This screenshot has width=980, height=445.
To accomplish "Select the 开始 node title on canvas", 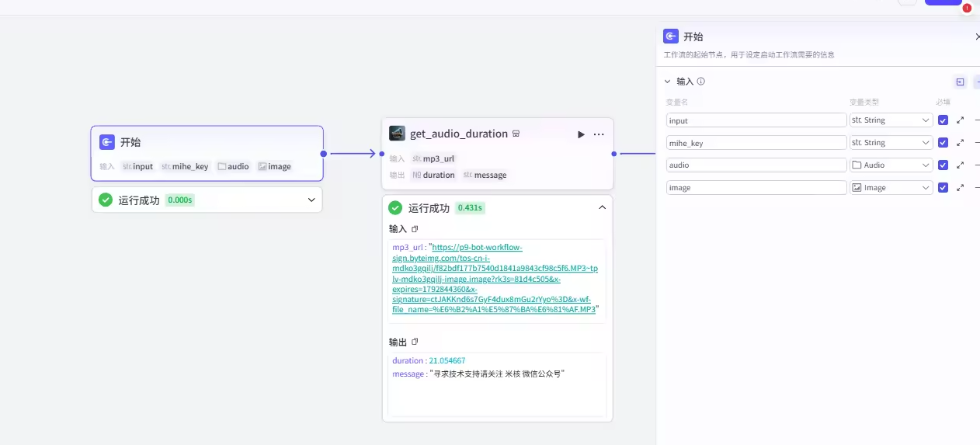I will [130, 142].
